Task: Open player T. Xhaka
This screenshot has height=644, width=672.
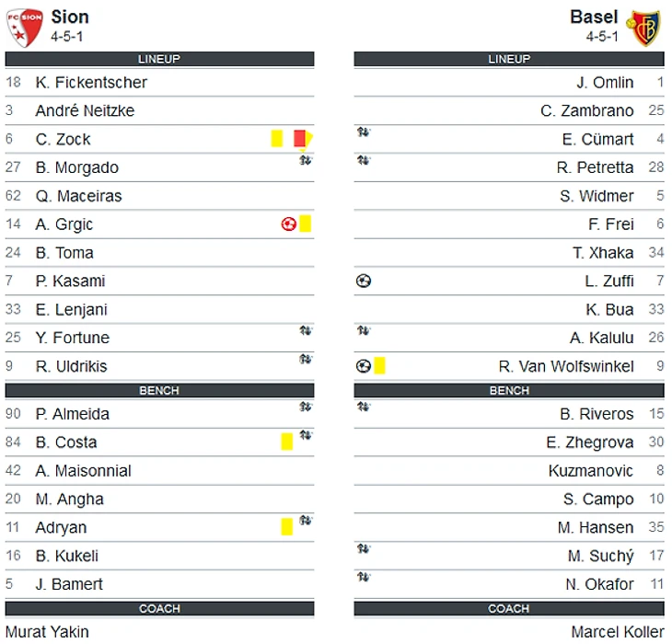Action: pos(603,253)
